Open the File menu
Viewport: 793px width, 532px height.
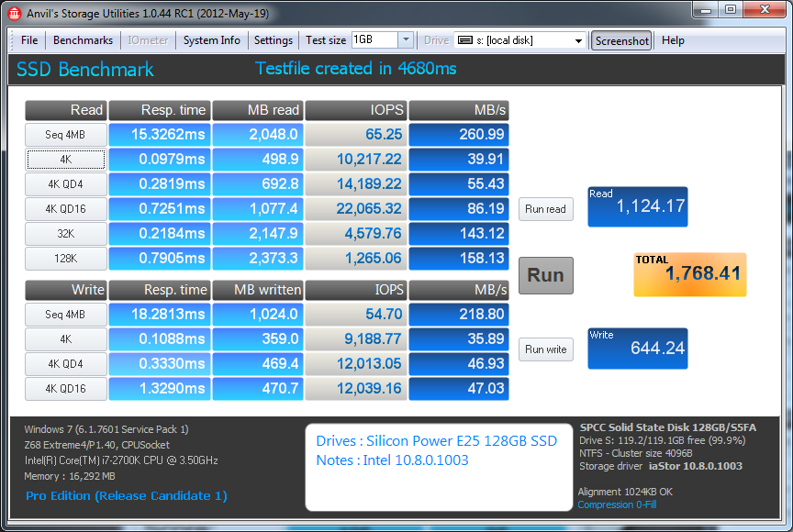point(29,40)
